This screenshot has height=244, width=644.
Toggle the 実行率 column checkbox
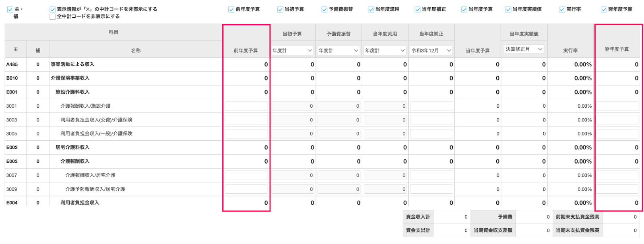coord(562,9)
